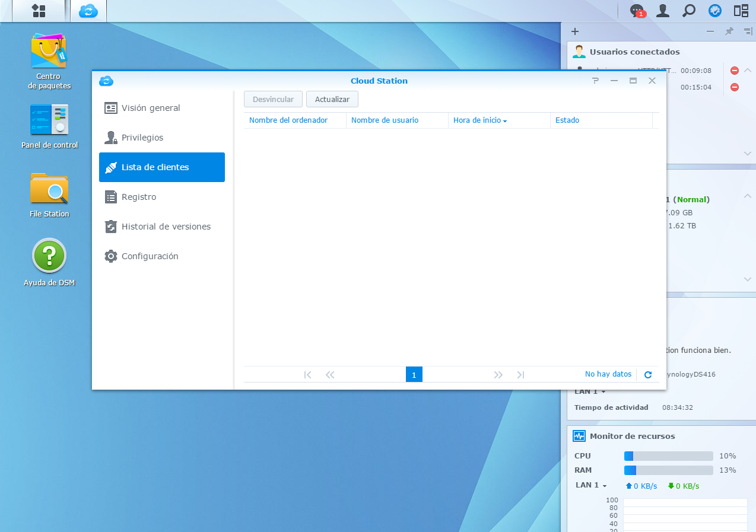Open the notifications speech-bubble icon
This screenshot has height=532, width=756.
tap(637, 11)
